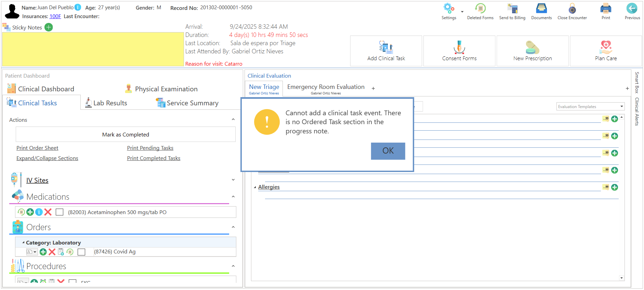Open the Clinical Alerts side panel
Viewport: 644px width, 290px height.
click(x=637, y=111)
